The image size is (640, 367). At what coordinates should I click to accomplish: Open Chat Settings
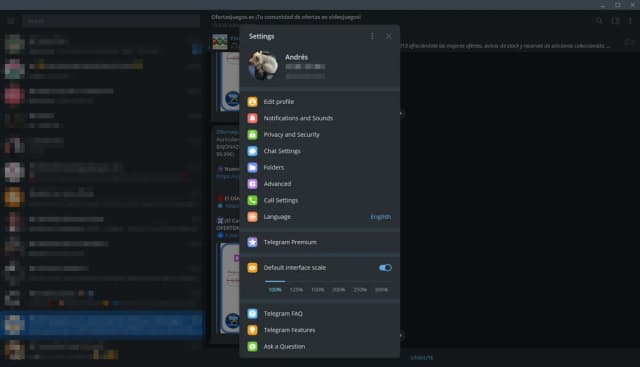click(x=320, y=151)
